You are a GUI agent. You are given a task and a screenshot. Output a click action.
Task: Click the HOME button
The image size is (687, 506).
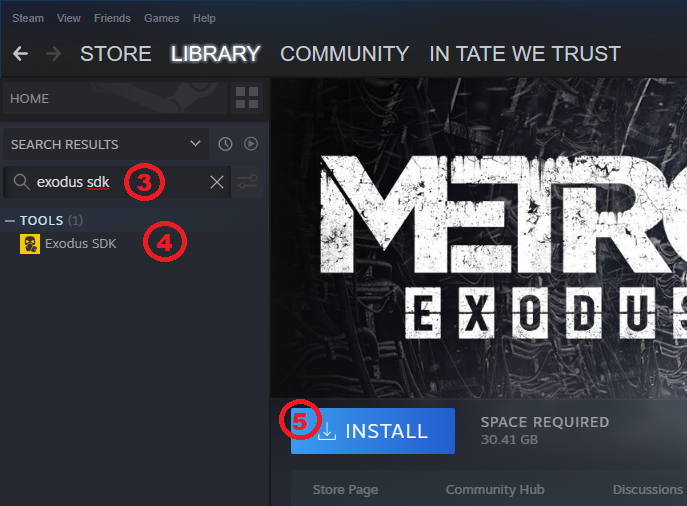coord(115,98)
